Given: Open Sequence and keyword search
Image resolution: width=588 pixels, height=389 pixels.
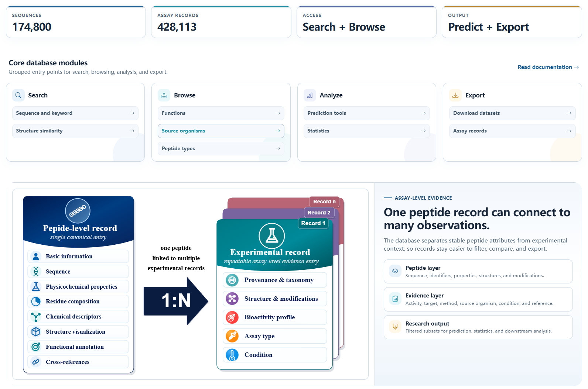Looking at the screenshot, I should click(x=75, y=113).
